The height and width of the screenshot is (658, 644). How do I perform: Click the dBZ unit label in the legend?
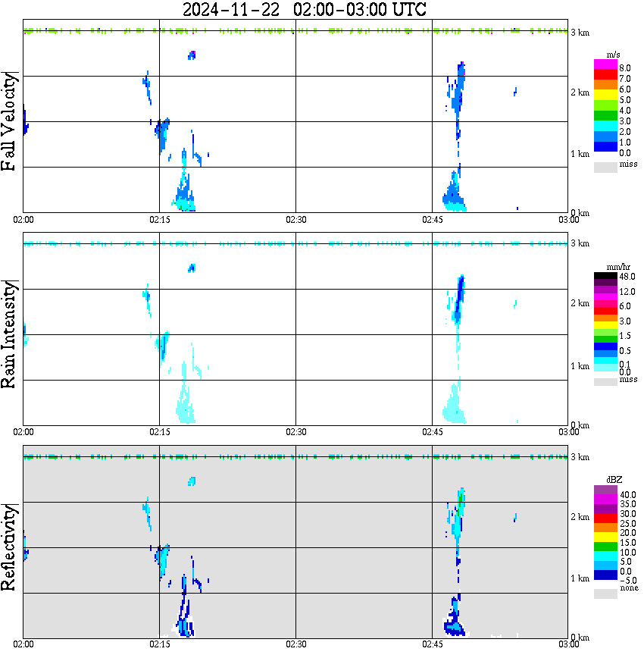(614, 479)
